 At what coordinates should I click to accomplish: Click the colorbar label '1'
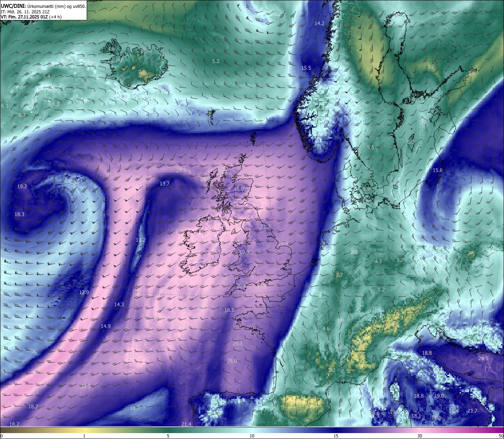pyautogui.click(x=84, y=436)
